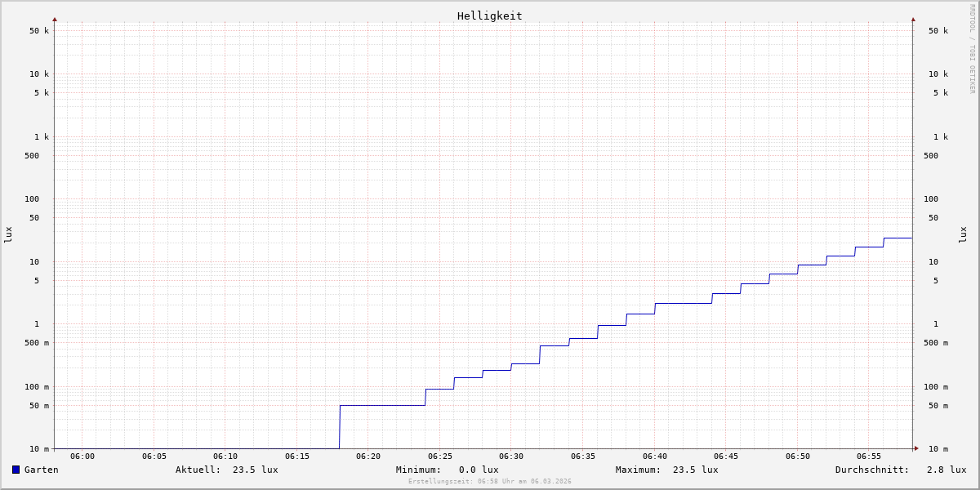
Task: Select the Durchschnitt 2.8 lux value
Action: click(x=946, y=470)
